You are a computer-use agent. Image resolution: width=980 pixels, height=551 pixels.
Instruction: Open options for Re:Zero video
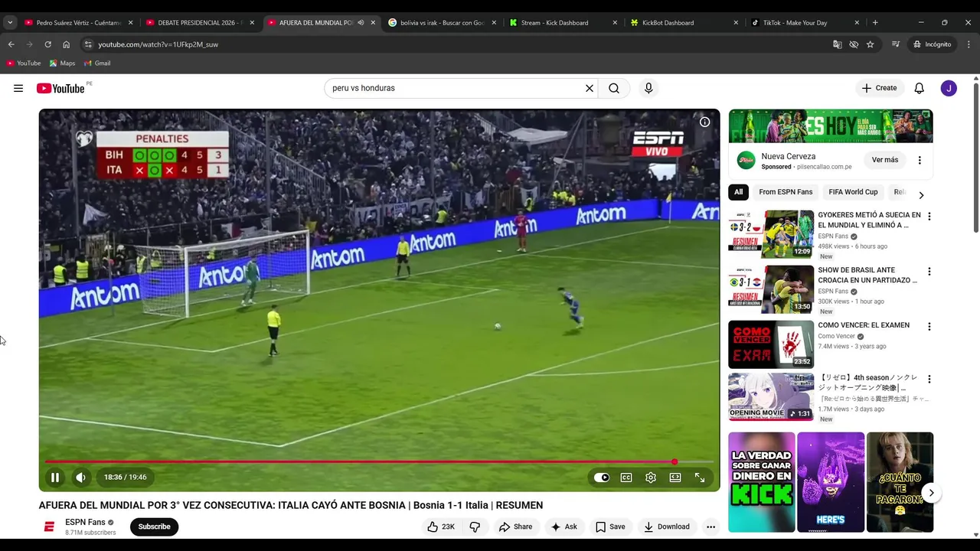pyautogui.click(x=929, y=379)
